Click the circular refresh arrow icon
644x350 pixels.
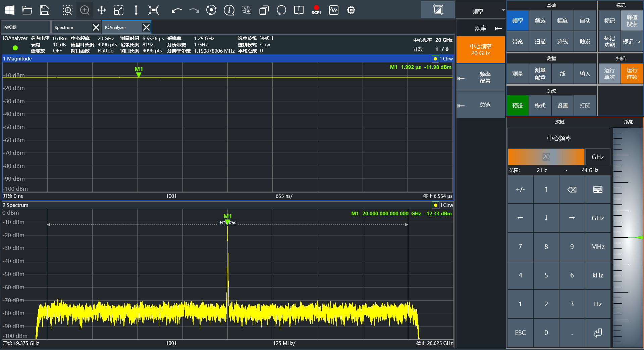[281, 10]
